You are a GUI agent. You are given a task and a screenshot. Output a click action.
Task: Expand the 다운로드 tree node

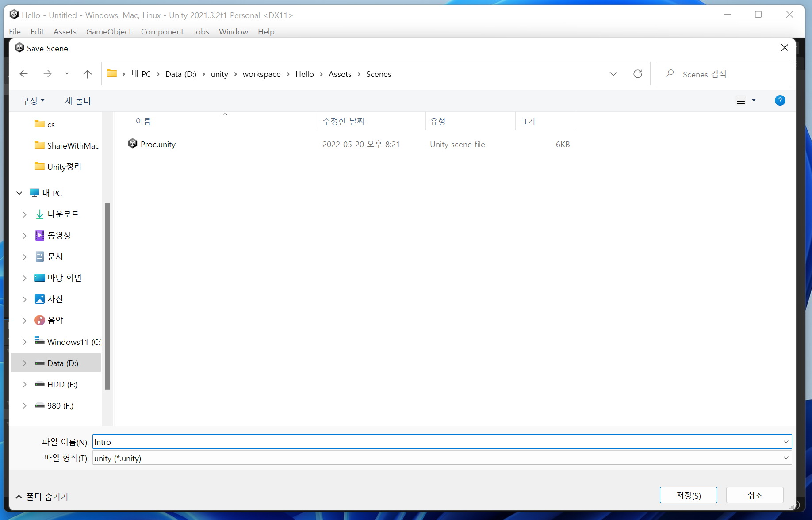tap(25, 214)
